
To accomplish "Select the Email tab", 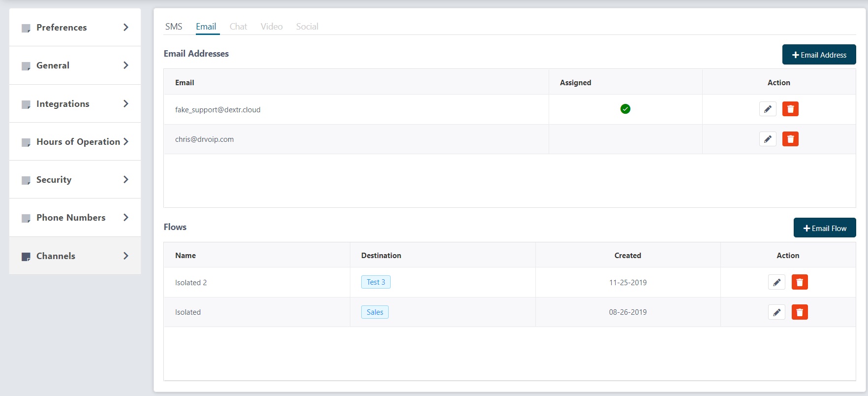I will (206, 27).
